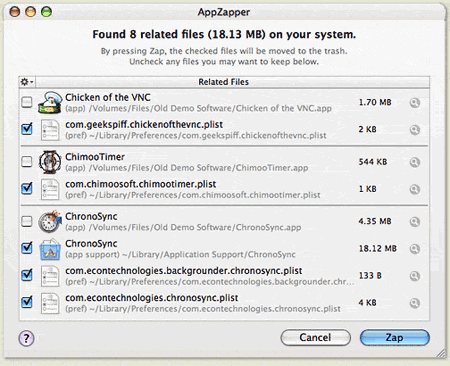Click the 544 KB size value
450x366 pixels.
(373, 162)
